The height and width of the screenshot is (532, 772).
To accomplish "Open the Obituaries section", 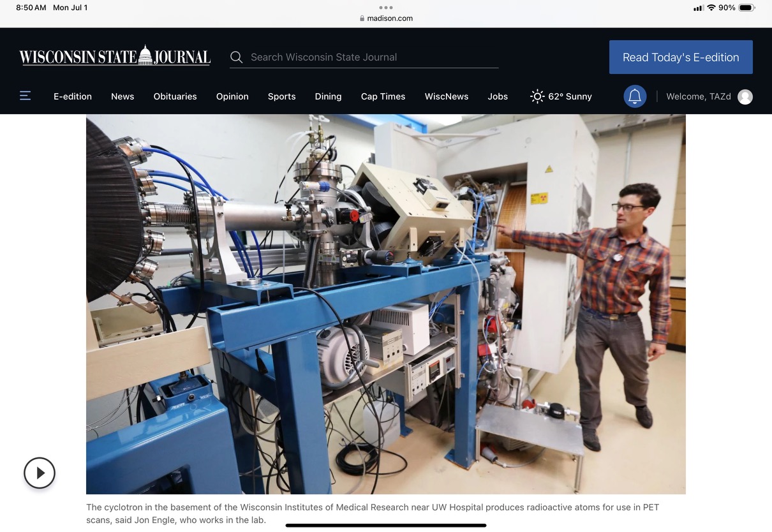I will 175,96.
